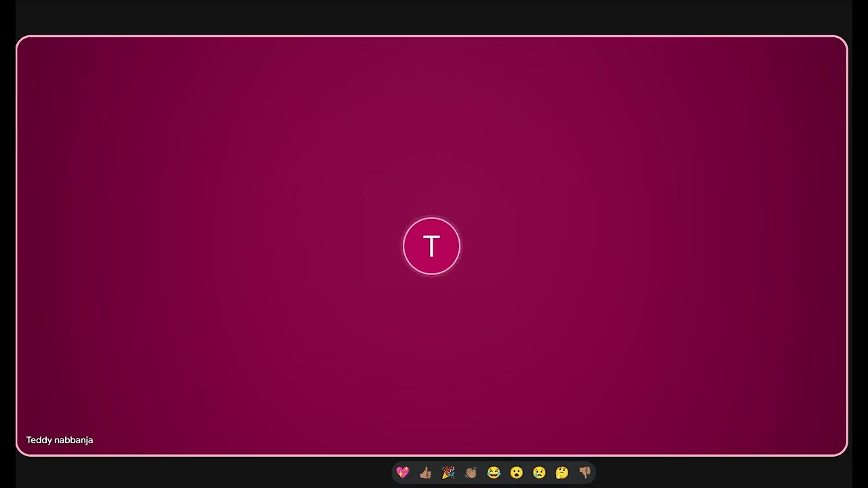This screenshot has width=868, height=488.
Task: Send the laughing with tears emoji
Action: coord(494,472)
